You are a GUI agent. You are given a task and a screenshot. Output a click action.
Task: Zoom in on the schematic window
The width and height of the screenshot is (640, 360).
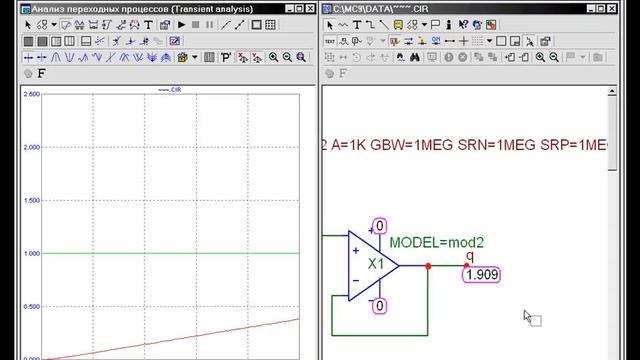coord(540,58)
